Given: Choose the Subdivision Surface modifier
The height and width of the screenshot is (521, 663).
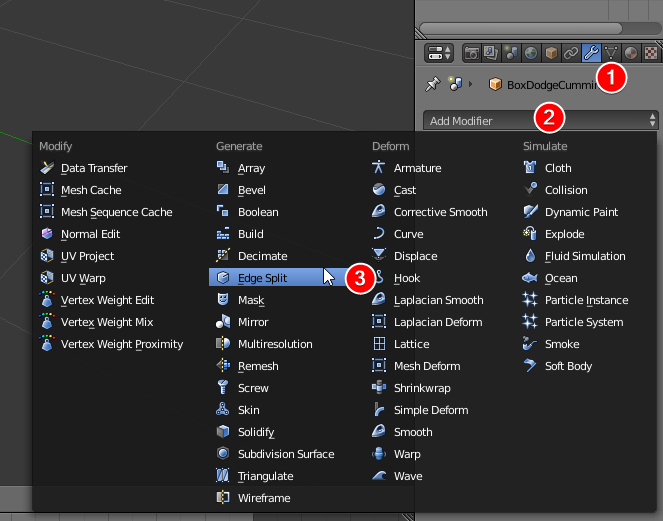Looking at the screenshot, I should pos(286,454).
